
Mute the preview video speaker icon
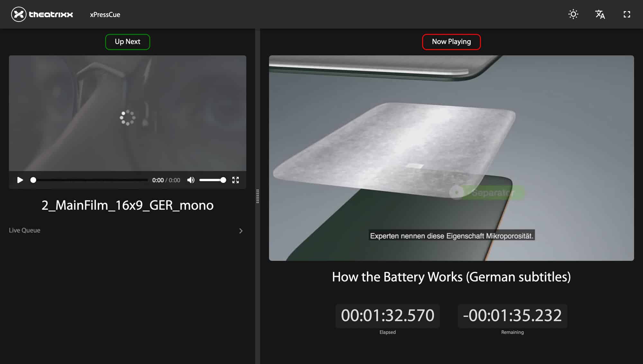(x=191, y=180)
